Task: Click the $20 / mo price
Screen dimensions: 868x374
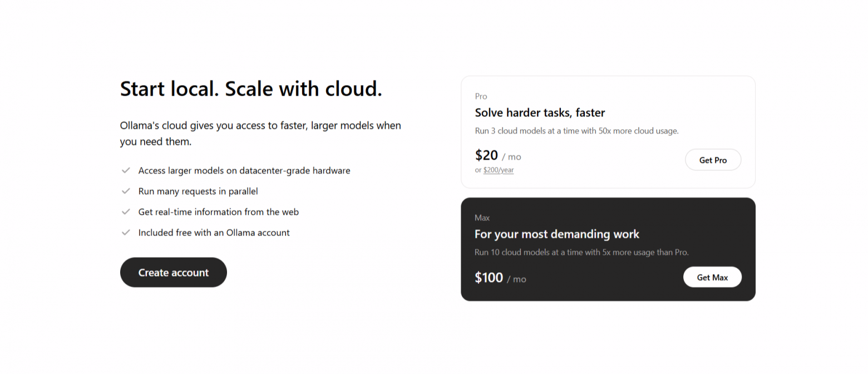Action: click(498, 155)
